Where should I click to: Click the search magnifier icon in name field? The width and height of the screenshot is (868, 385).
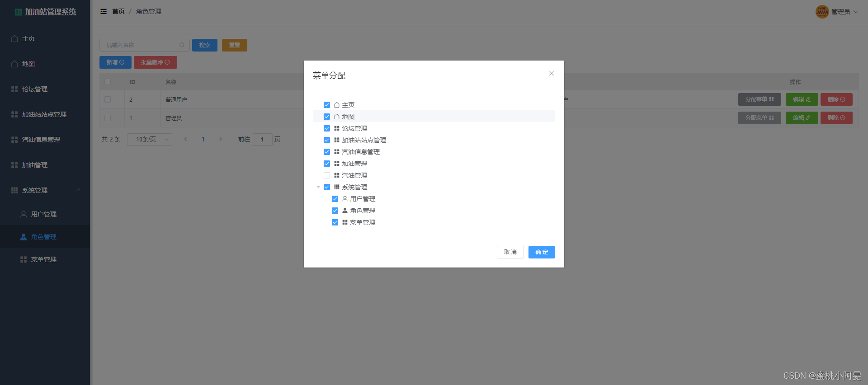(x=182, y=45)
